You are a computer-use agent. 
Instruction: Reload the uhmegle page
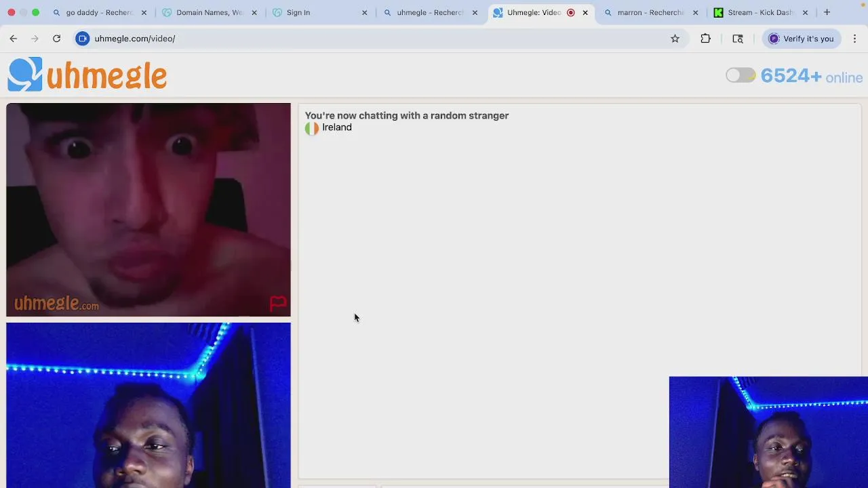pos(57,39)
